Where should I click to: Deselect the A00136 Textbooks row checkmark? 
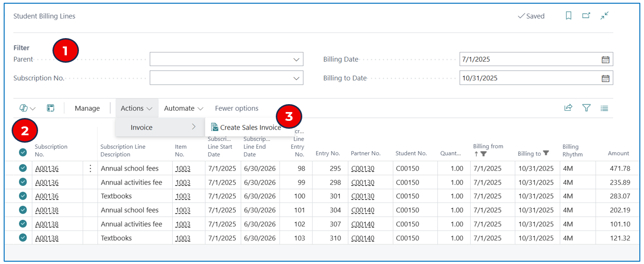click(23, 196)
